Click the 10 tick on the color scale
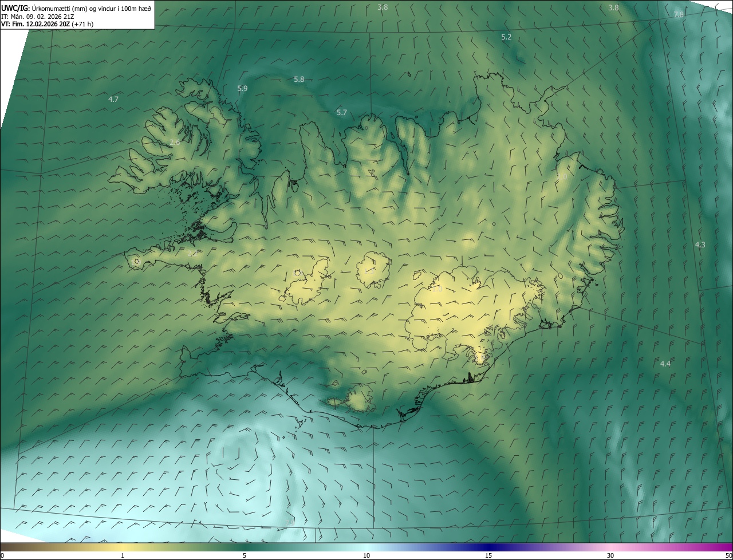 pyautogui.click(x=366, y=555)
